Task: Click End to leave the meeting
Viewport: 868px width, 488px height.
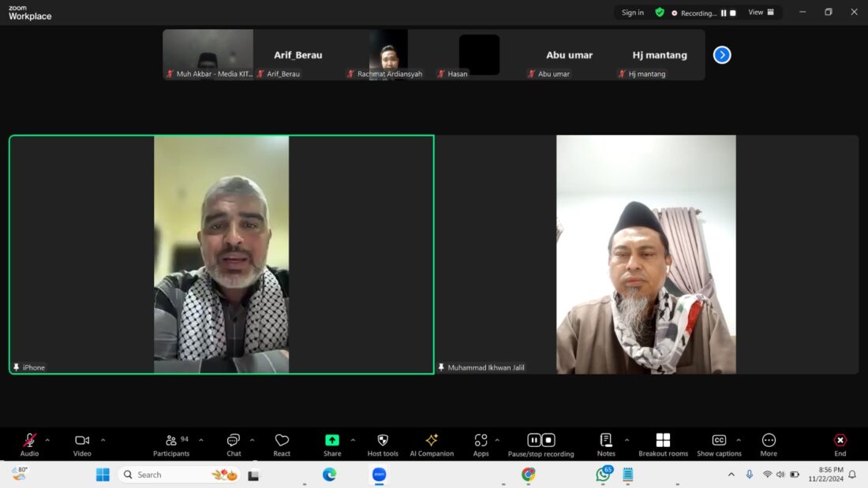Action: click(x=840, y=445)
